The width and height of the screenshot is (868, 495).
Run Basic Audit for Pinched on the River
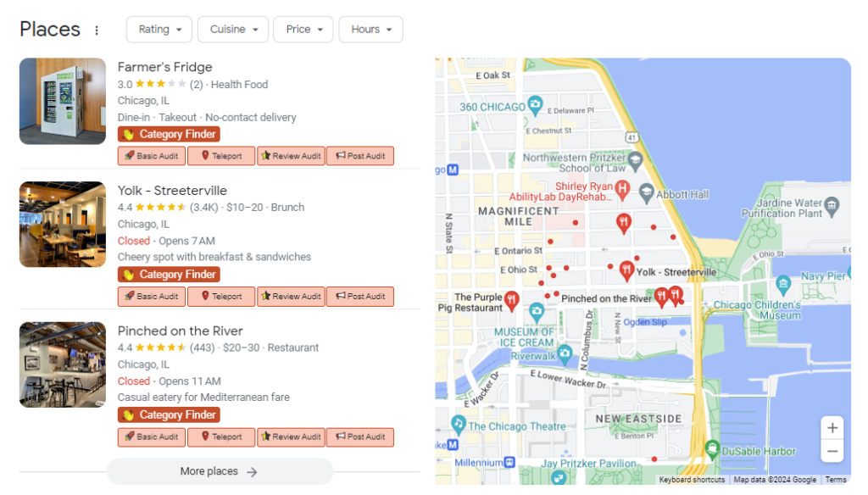[152, 437]
